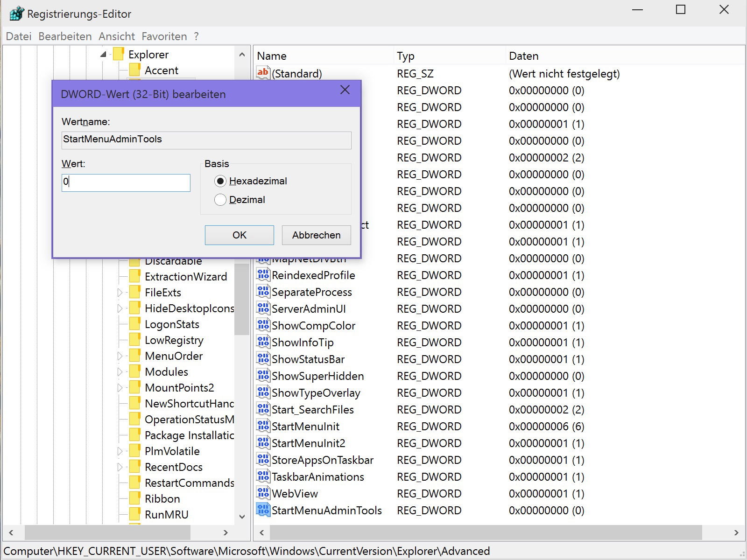Expand the MenuOrder tree node
This screenshot has width=747, height=560.
[x=120, y=356]
